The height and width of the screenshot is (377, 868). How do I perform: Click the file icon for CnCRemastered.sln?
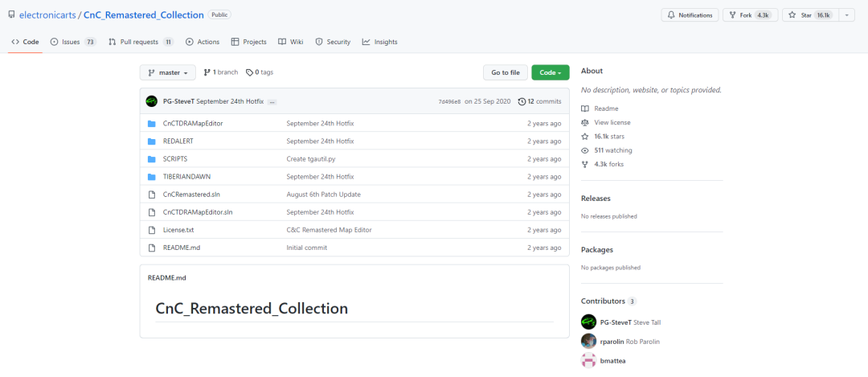[x=152, y=195]
